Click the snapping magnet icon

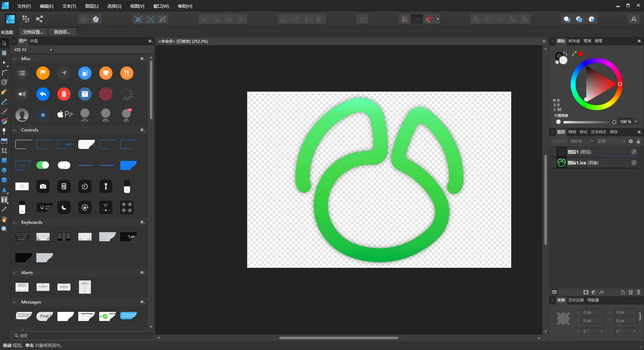coord(429,19)
